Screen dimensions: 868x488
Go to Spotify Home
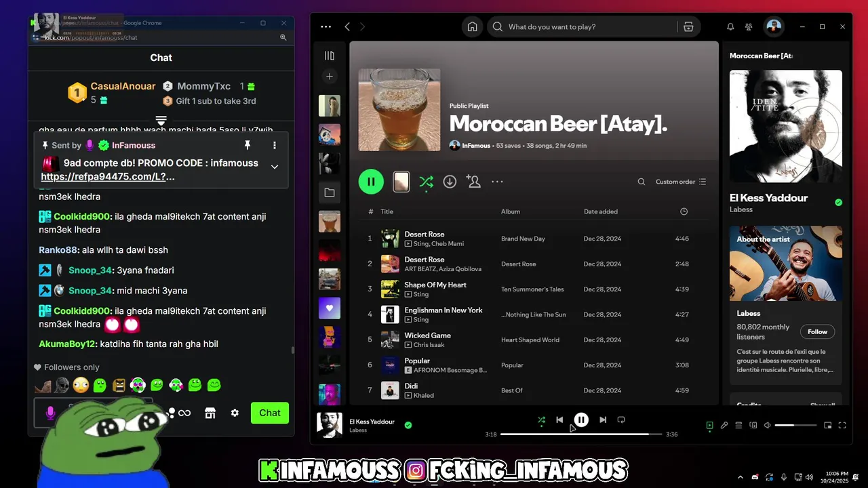coord(473,27)
